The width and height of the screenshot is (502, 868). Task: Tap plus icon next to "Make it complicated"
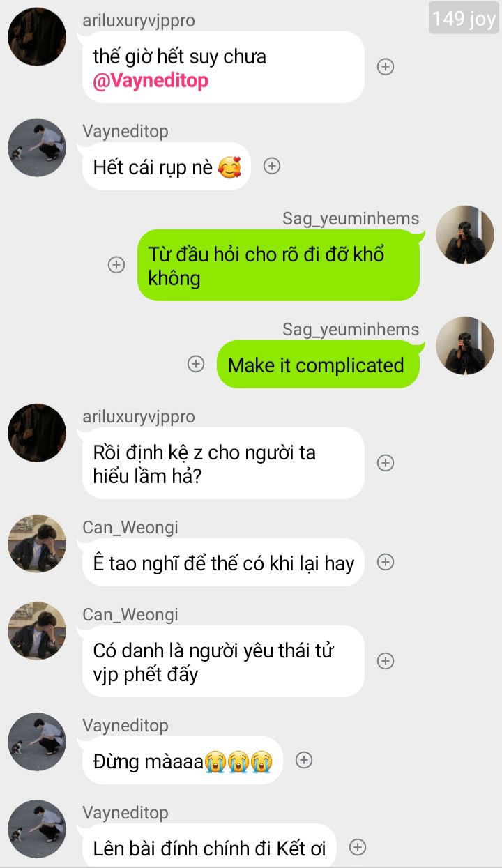coord(196,364)
